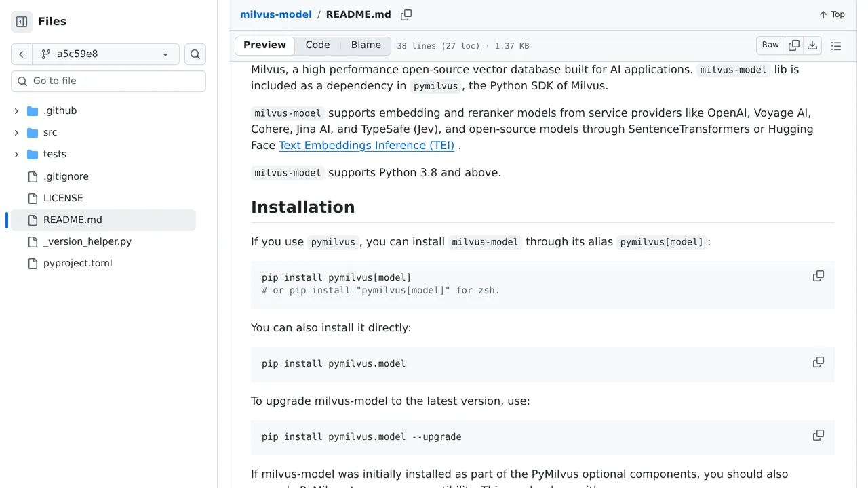Collapse the Files side panel icon
This screenshot has width=868, height=488.
pyautogui.click(x=22, y=22)
